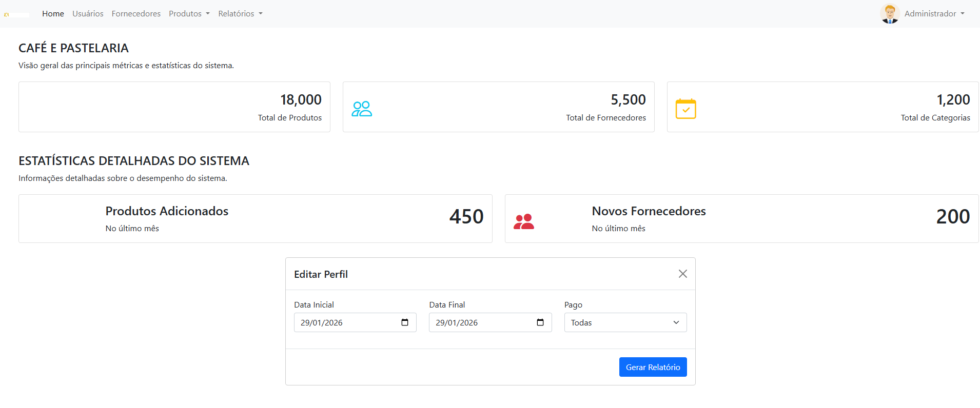Open Fornecedores in the navbar

tap(136, 14)
